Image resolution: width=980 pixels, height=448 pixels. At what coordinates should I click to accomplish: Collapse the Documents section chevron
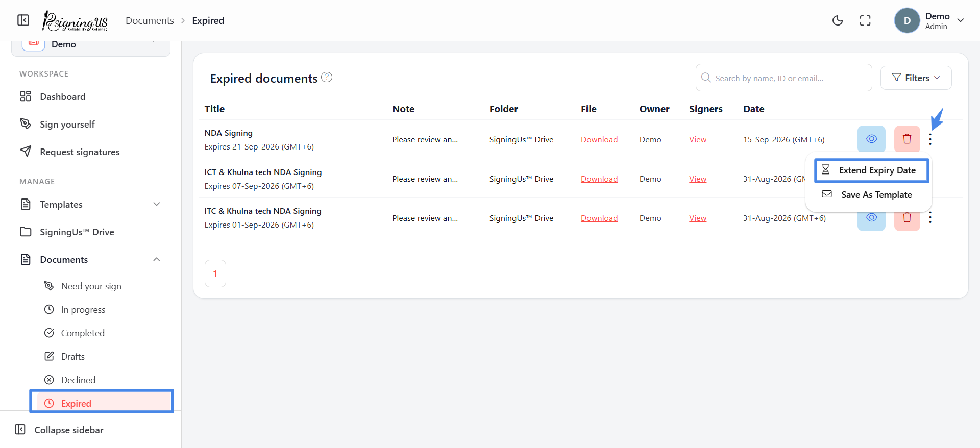(157, 259)
